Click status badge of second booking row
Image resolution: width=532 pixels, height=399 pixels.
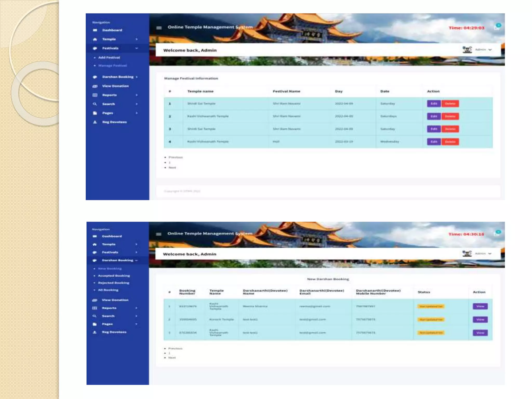(x=431, y=320)
